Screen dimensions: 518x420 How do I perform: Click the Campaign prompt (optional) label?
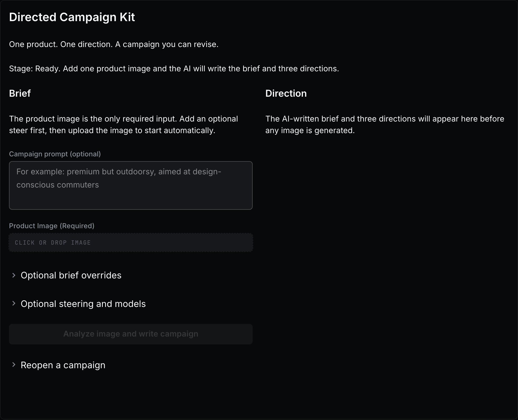point(55,154)
